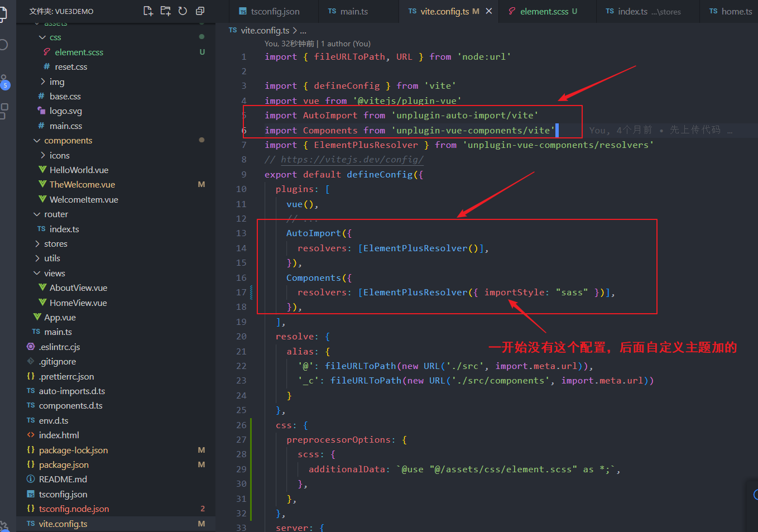
Task: Collapse all folders using the collapse icon
Action: coord(200,11)
